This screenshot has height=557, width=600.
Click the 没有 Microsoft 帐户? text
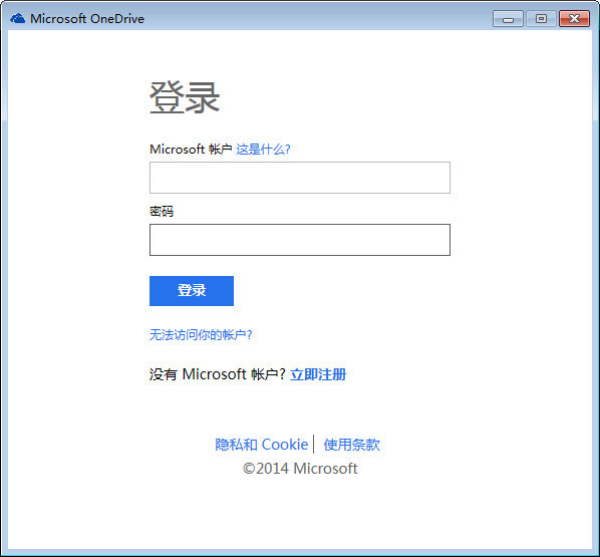(x=217, y=374)
